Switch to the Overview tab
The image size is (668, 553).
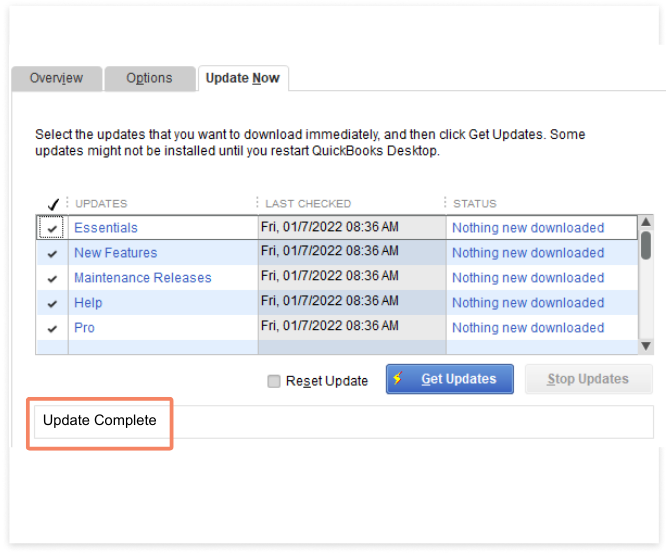57,78
